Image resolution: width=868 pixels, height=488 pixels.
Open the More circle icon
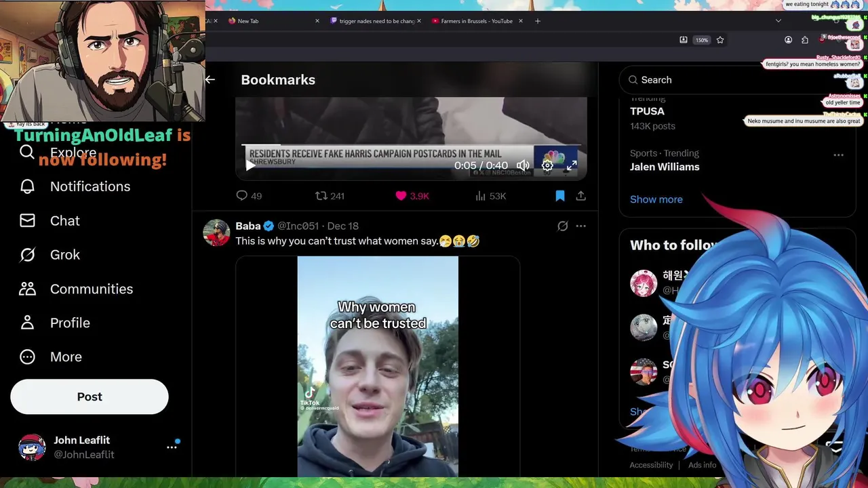pyautogui.click(x=27, y=357)
